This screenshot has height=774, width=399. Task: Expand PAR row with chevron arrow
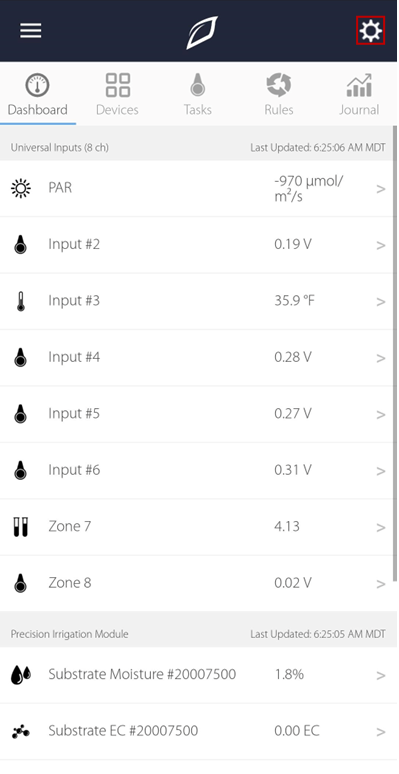(381, 189)
